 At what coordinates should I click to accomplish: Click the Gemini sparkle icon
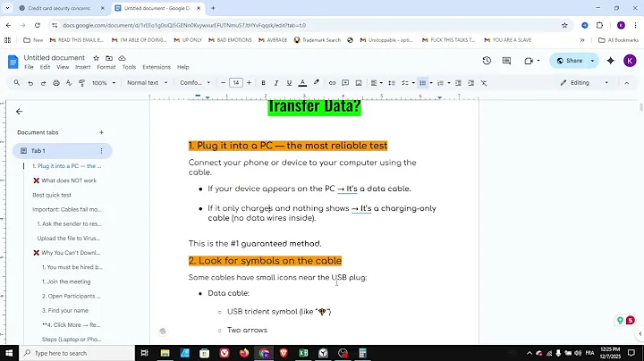611,61
